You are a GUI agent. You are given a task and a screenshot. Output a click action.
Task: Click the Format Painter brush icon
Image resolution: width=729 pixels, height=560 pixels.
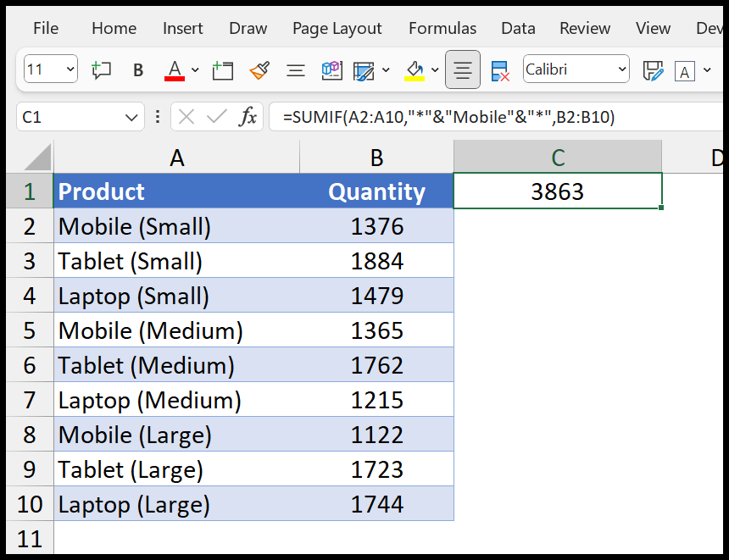(x=259, y=70)
